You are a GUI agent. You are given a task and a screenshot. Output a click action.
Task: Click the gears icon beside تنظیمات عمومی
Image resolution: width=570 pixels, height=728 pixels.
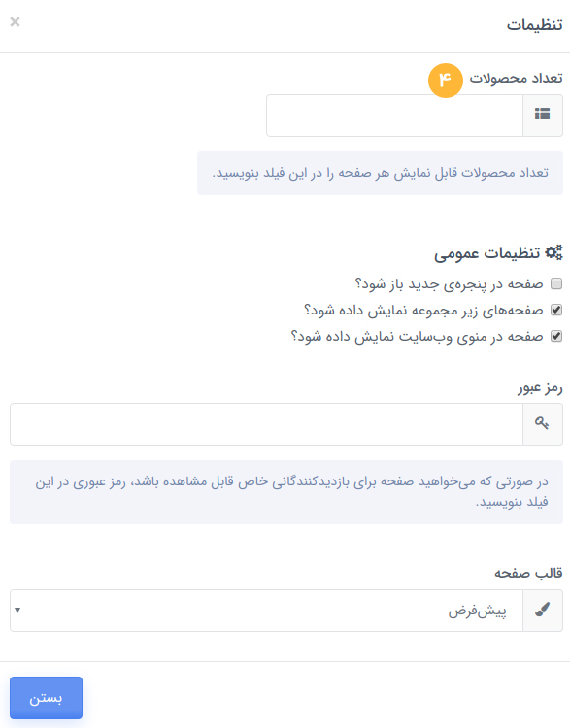tap(553, 252)
